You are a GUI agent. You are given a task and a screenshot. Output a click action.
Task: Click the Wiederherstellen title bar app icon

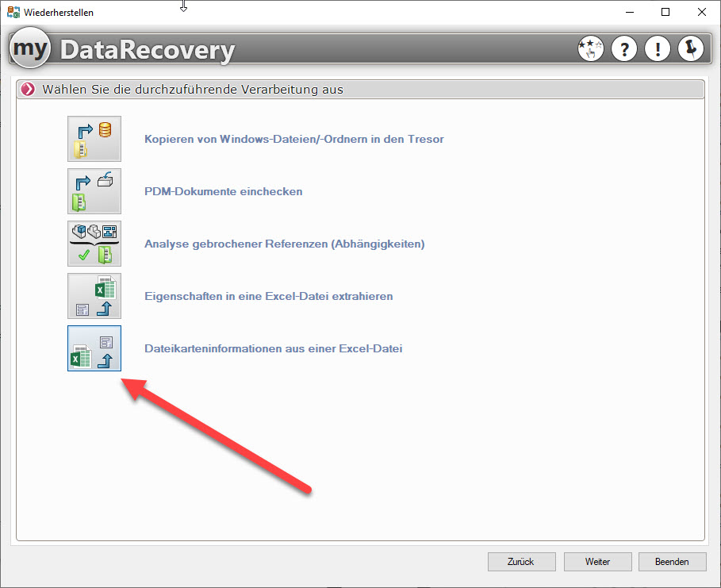(x=13, y=12)
